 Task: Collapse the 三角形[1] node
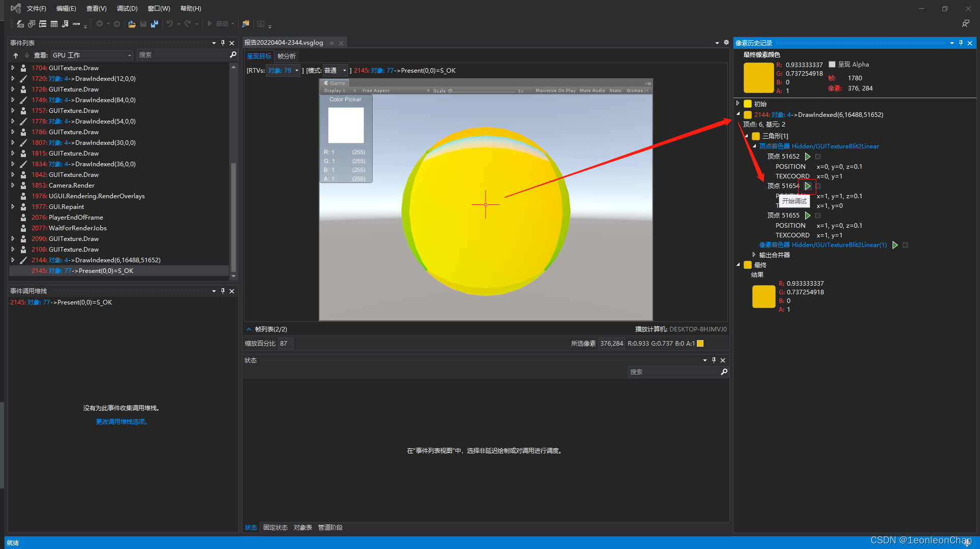pyautogui.click(x=746, y=136)
